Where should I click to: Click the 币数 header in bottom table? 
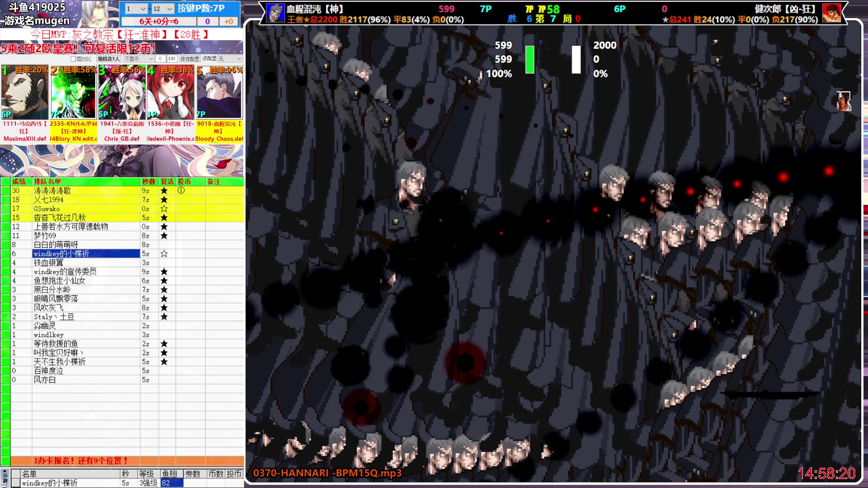click(x=216, y=474)
